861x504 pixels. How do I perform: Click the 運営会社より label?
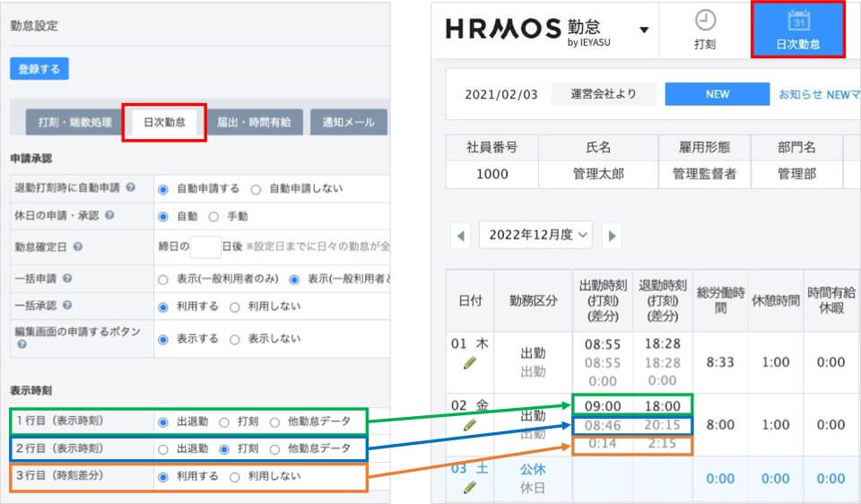click(x=604, y=94)
